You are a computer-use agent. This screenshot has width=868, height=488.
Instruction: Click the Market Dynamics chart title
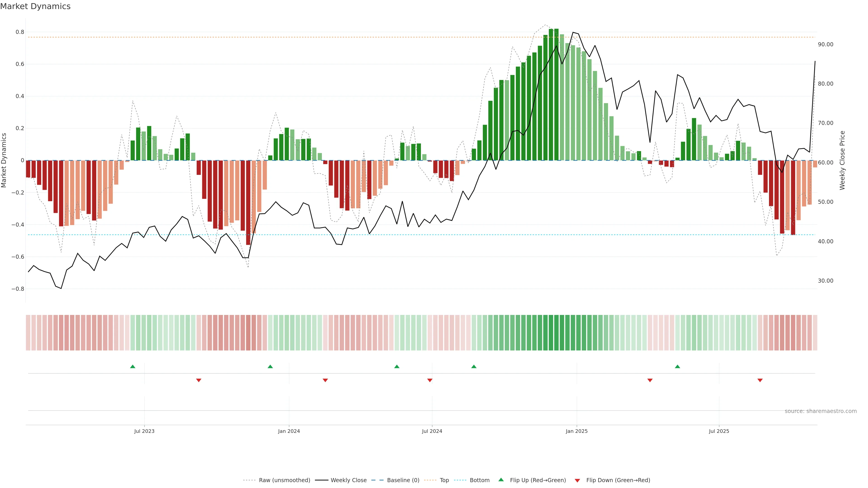[x=35, y=6]
